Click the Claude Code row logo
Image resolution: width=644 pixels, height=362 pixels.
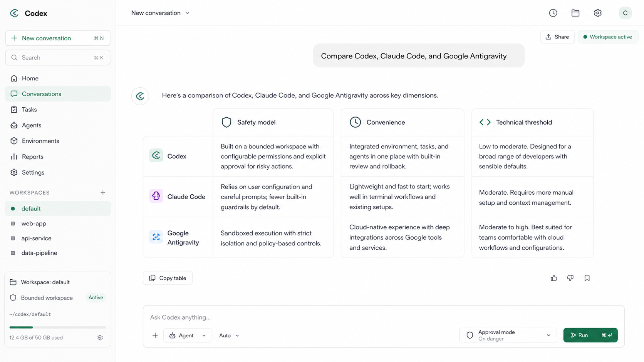[156, 196]
